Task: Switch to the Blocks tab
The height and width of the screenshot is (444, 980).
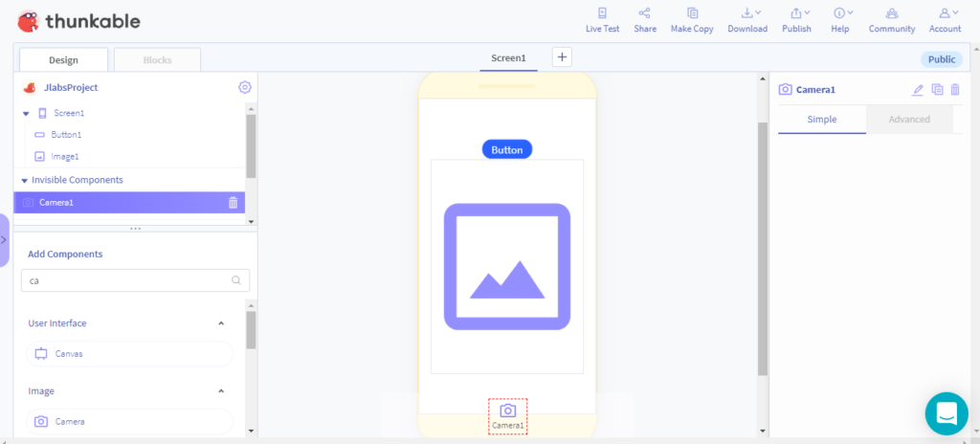Action: [158, 60]
